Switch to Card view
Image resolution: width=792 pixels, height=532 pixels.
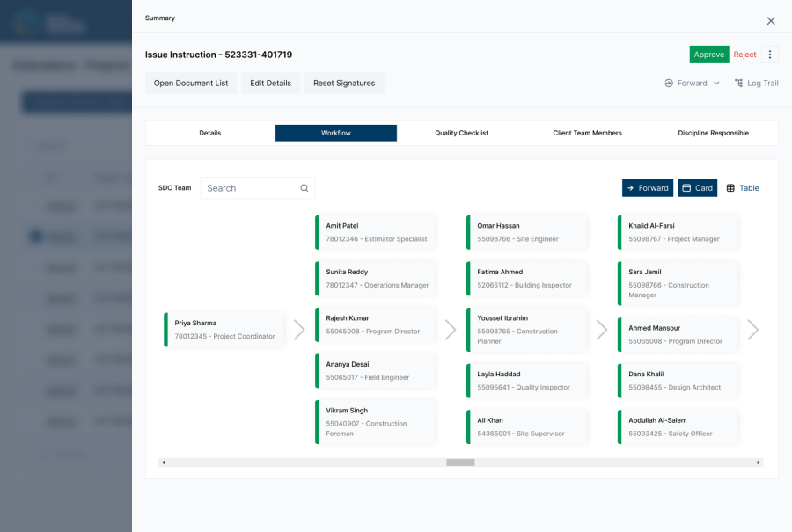point(697,188)
